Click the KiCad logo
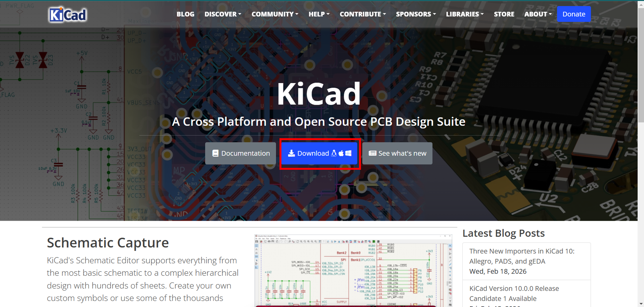 point(67,14)
